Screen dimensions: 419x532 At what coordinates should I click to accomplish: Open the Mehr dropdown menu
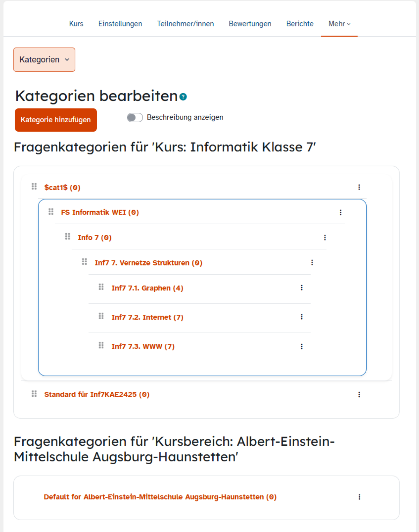339,24
